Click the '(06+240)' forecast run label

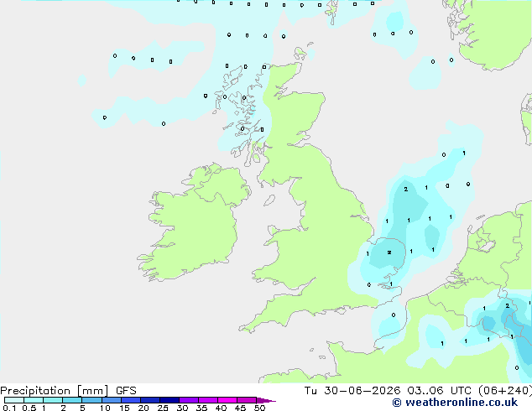pyautogui.click(x=505, y=391)
